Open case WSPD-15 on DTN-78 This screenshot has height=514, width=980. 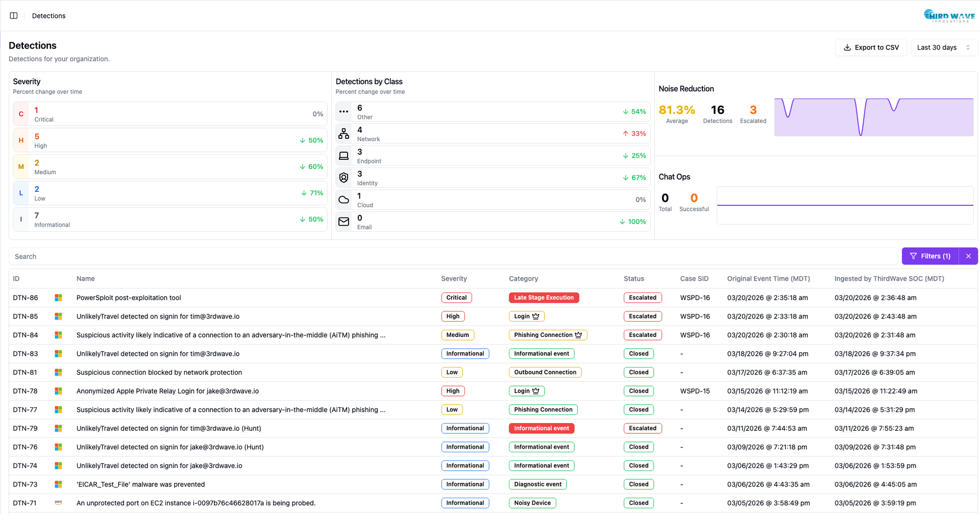tap(695, 391)
